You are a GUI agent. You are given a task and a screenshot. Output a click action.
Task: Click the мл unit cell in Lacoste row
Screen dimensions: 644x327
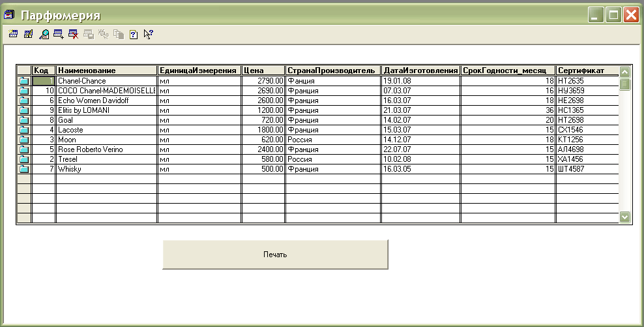[199, 130]
